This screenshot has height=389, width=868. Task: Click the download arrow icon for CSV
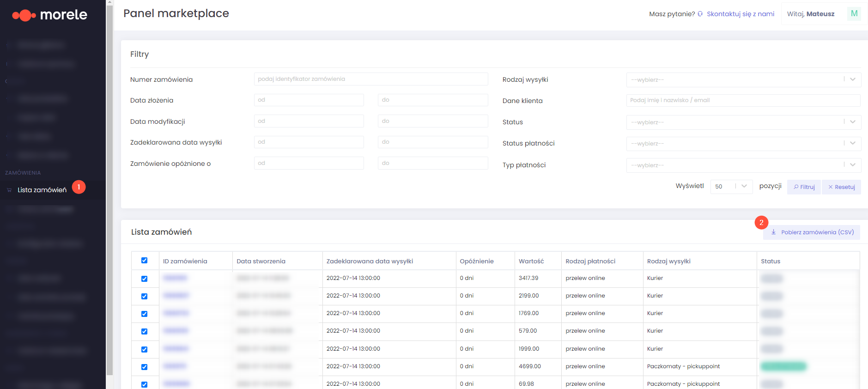point(773,232)
